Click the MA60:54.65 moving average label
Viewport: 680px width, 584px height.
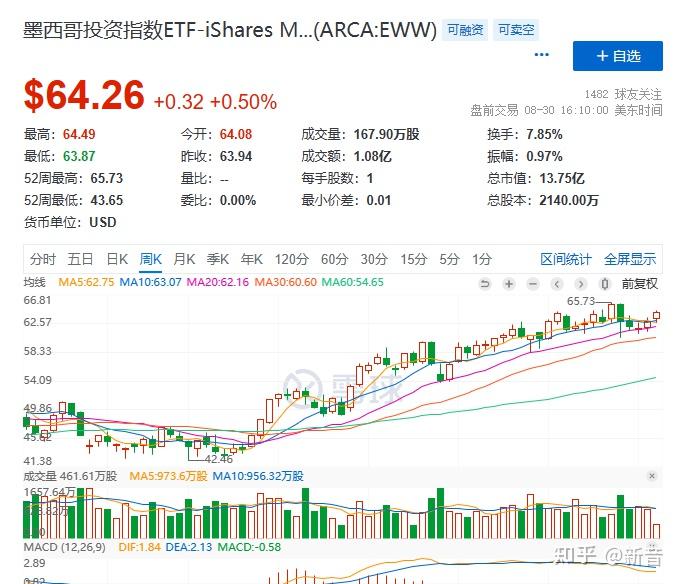pyautogui.click(x=353, y=282)
